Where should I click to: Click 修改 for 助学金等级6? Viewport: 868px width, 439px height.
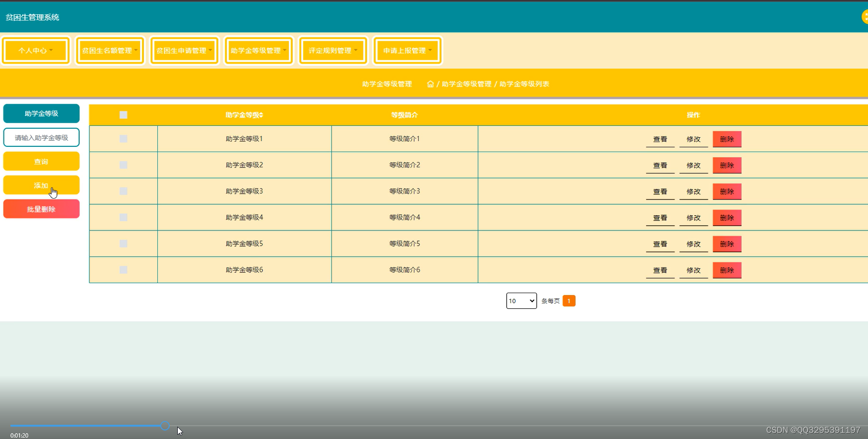click(x=694, y=270)
